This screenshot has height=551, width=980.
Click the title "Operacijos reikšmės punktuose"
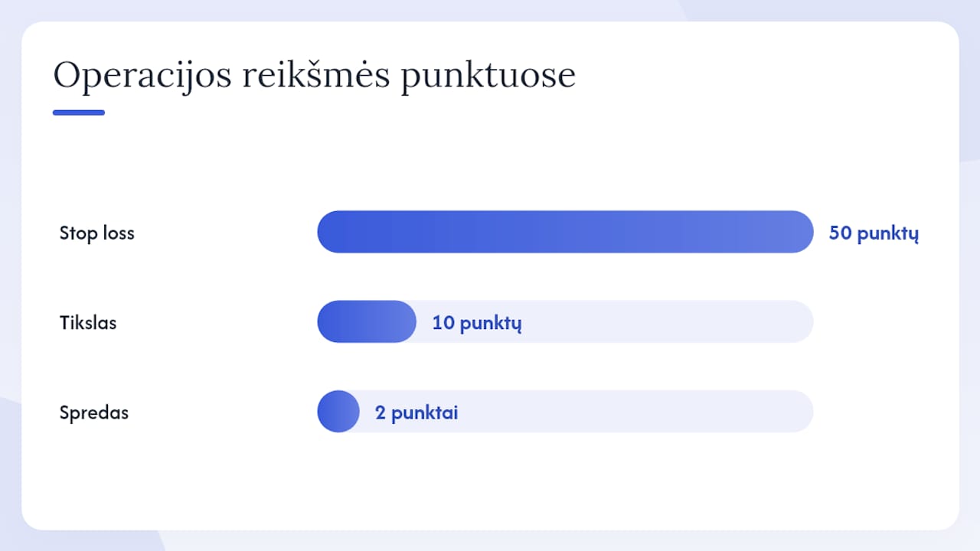314,77
